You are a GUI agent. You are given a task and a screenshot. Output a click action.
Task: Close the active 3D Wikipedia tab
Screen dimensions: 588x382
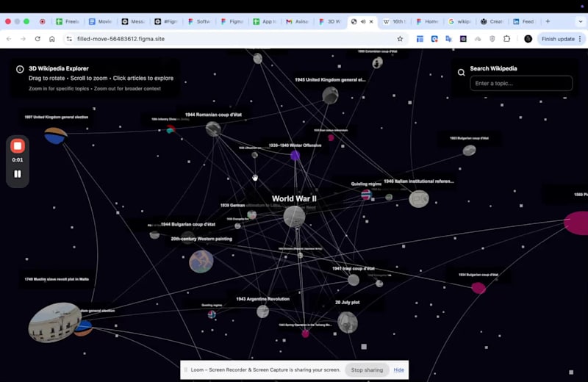(371, 22)
